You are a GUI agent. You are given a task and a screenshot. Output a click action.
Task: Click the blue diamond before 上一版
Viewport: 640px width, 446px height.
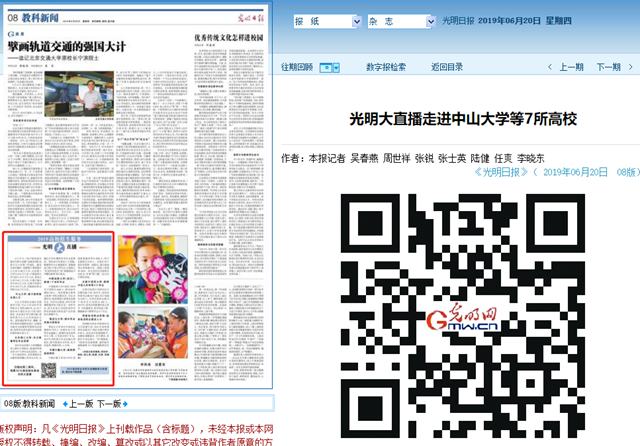click(x=63, y=404)
